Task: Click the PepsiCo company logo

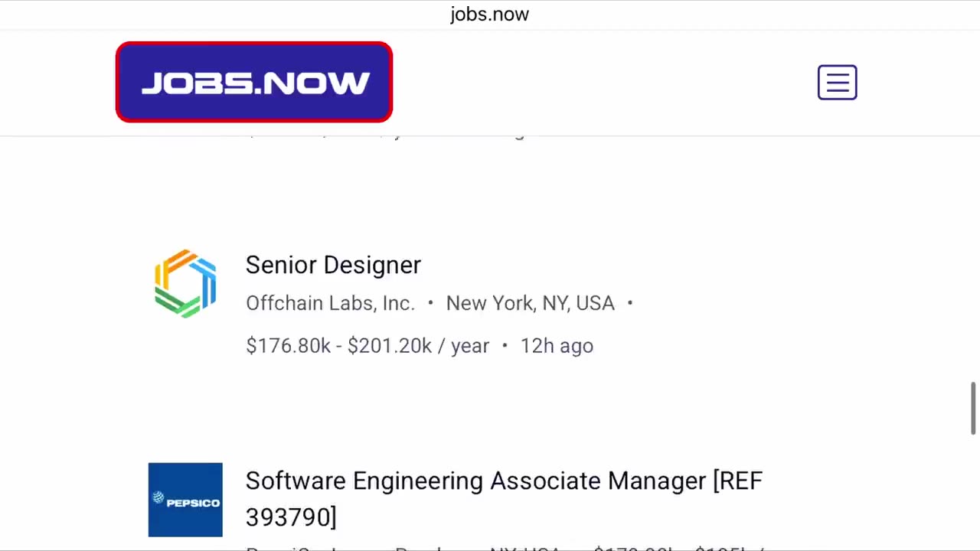Action: coord(185,500)
